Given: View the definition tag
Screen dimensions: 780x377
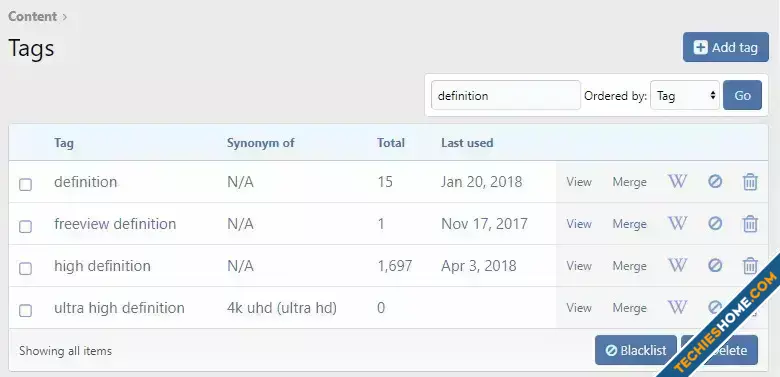Looking at the screenshot, I should coord(579,182).
